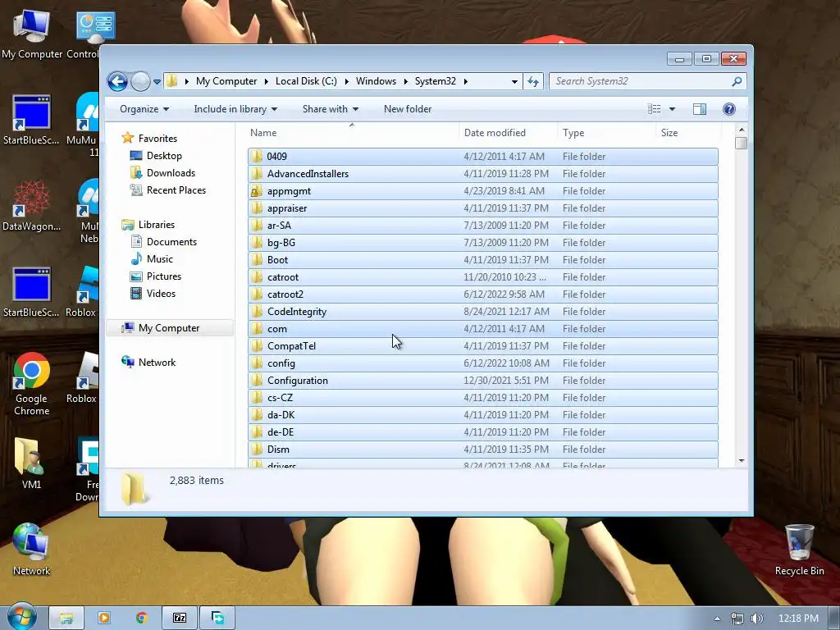Open the Include in library menu
Viewport: 840px width, 630px height.
[x=235, y=109]
